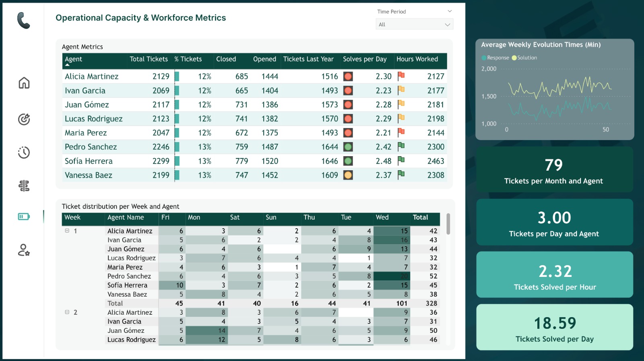The width and height of the screenshot is (644, 361).
Task: Open the agent user settings icon
Action: click(x=24, y=250)
